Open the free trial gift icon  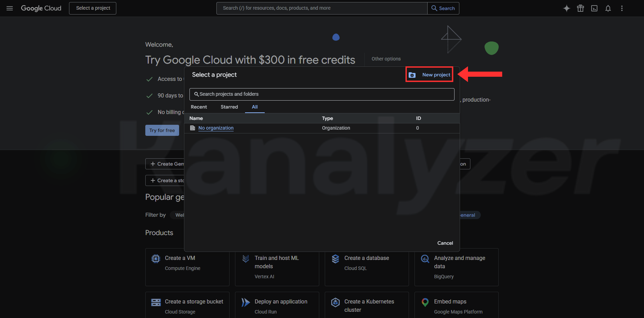click(580, 8)
